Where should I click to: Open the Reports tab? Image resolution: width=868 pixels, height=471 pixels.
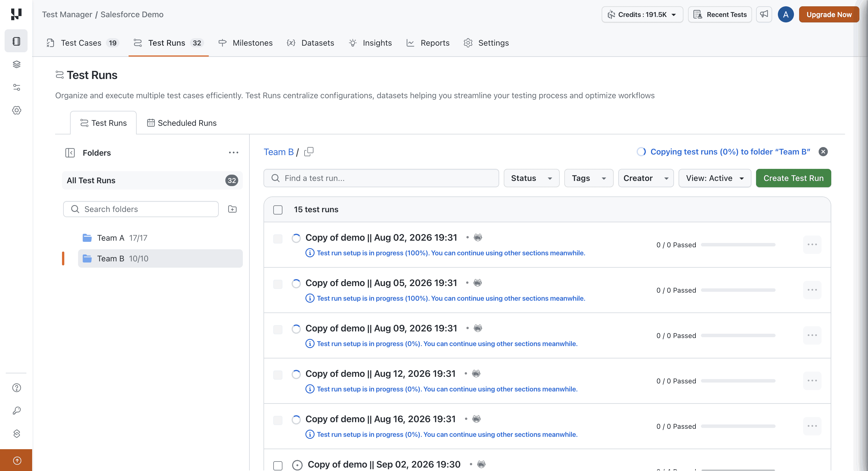428,43
